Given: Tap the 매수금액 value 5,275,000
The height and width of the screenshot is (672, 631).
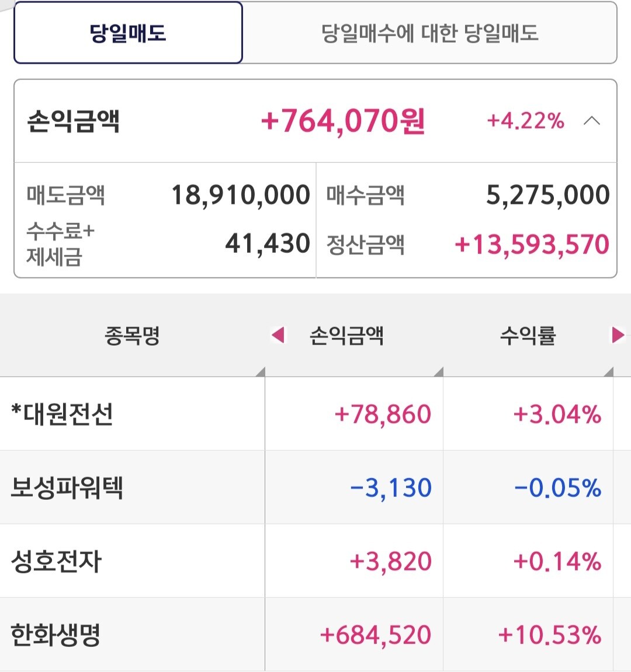Looking at the screenshot, I should (x=547, y=195).
